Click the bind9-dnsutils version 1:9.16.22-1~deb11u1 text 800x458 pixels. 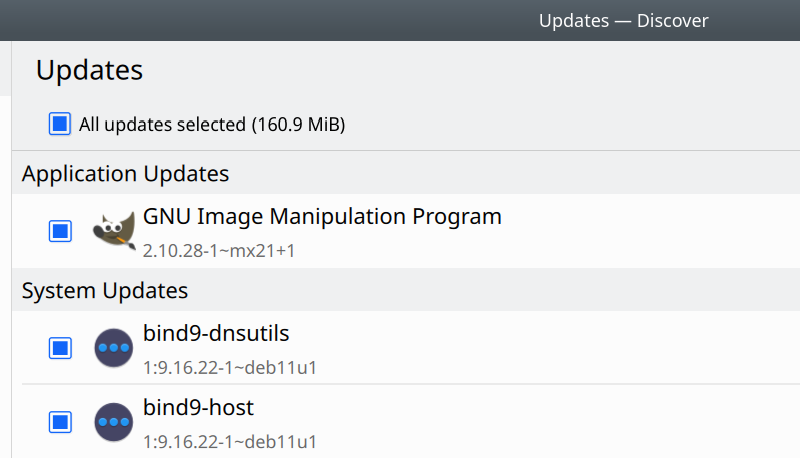pyautogui.click(x=230, y=367)
